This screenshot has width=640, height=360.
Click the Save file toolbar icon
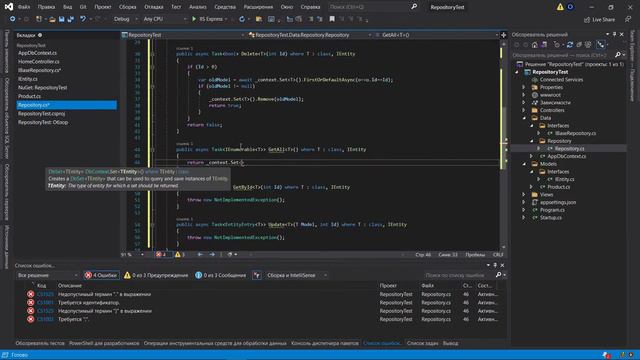coord(62,19)
